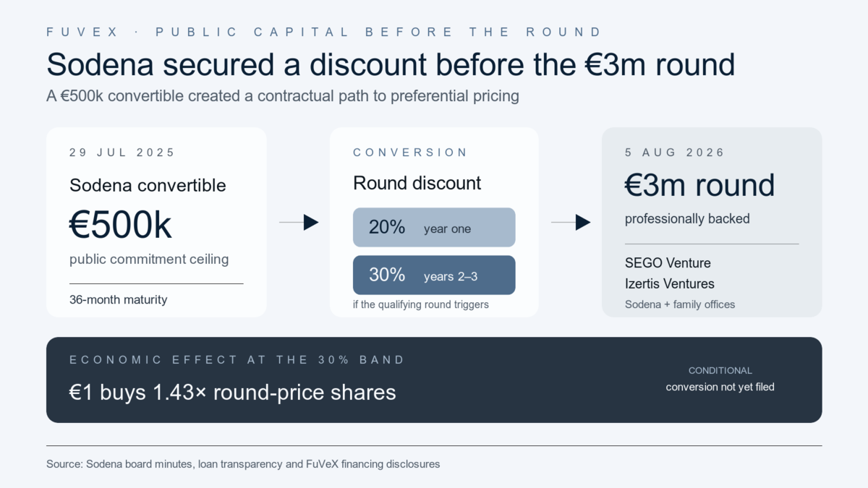Click the source footnote line

243,464
